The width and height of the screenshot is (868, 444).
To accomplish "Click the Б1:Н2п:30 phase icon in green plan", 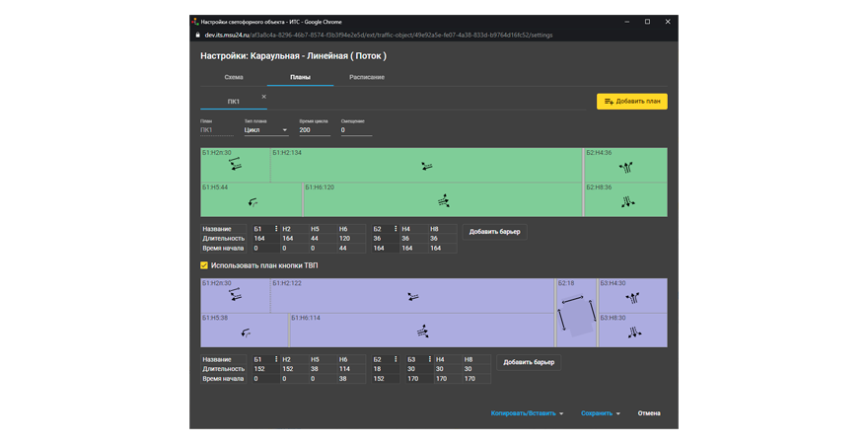I will [x=235, y=166].
